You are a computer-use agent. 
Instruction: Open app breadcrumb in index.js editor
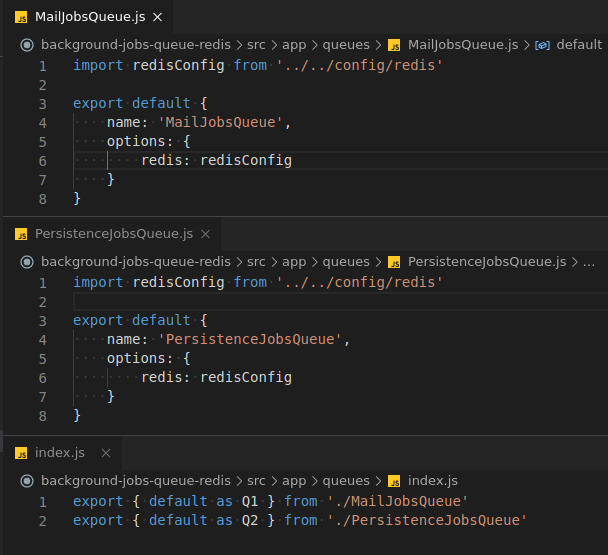[x=294, y=481]
